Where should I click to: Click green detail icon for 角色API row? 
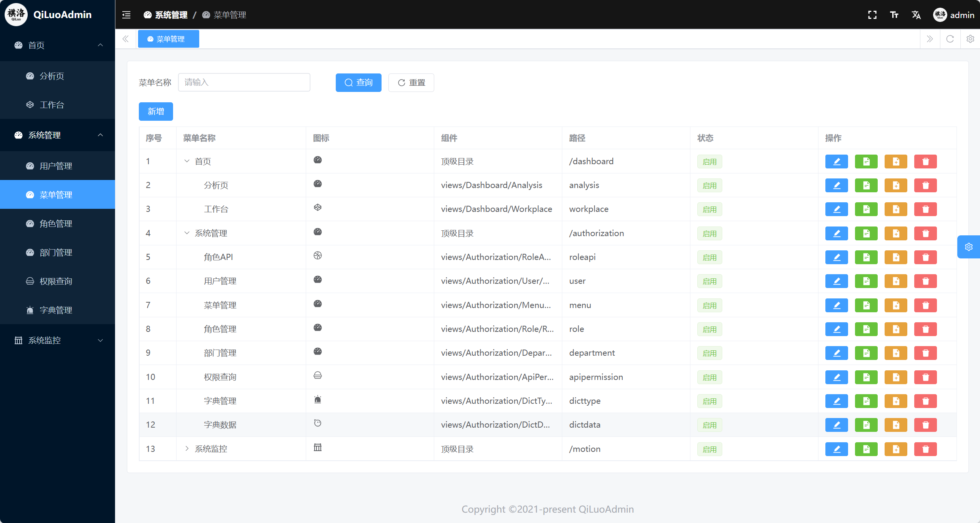(x=866, y=257)
